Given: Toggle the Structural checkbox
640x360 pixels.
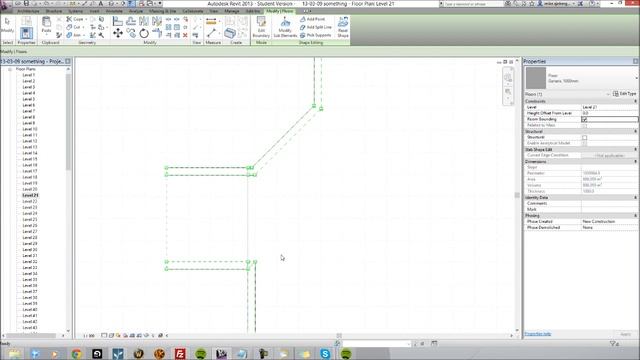Looking at the screenshot, I should 584,138.
